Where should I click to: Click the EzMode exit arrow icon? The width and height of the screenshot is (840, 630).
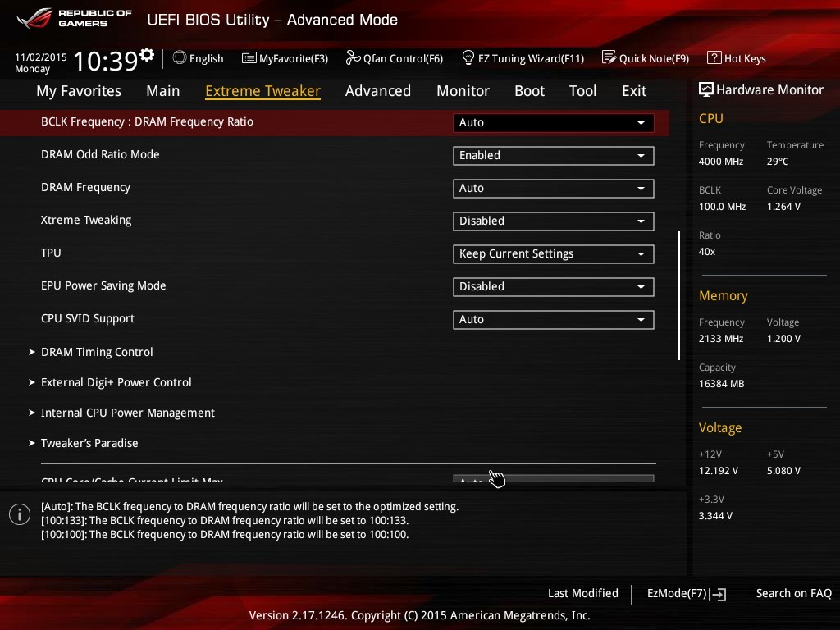pos(718,594)
